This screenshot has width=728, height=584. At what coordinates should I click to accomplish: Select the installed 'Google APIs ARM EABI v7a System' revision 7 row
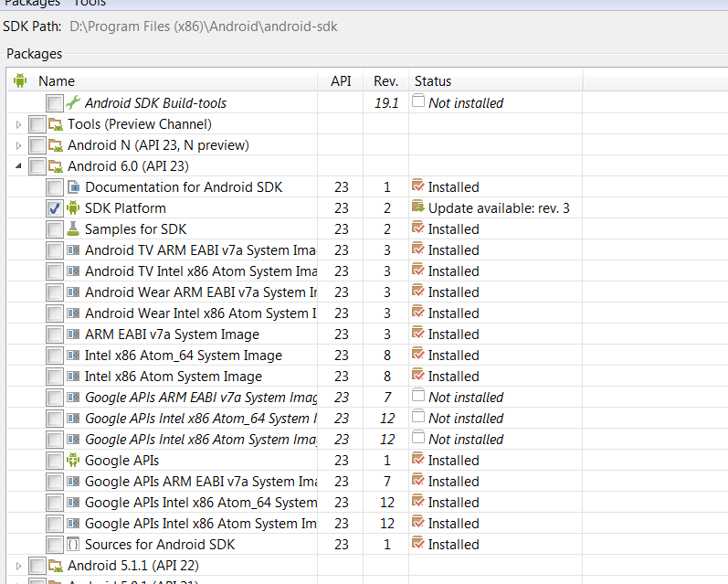tap(201, 482)
